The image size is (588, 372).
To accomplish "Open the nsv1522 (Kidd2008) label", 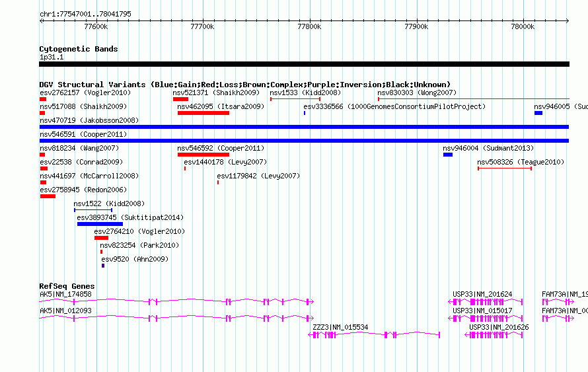I will click(x=109, y=204).
